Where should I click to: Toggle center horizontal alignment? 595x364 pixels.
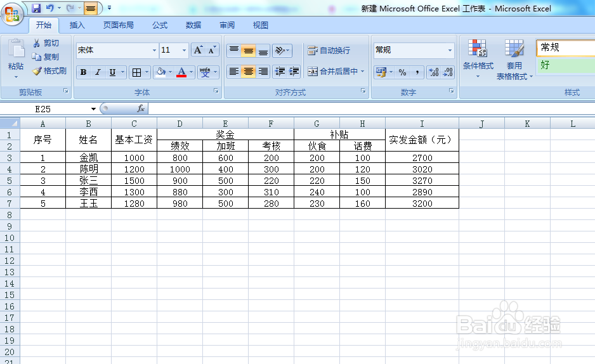(x=249, y=71)
